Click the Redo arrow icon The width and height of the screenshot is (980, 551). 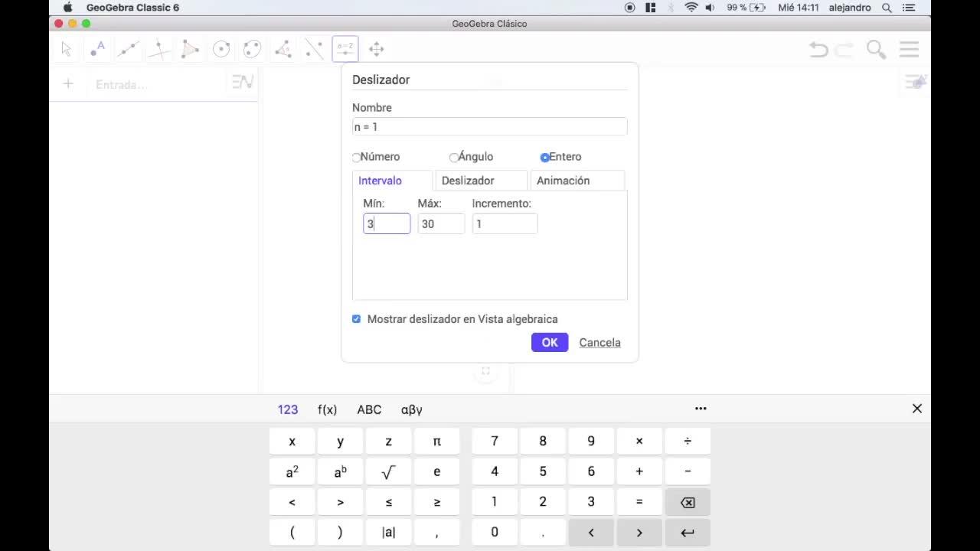coord(844,50)
